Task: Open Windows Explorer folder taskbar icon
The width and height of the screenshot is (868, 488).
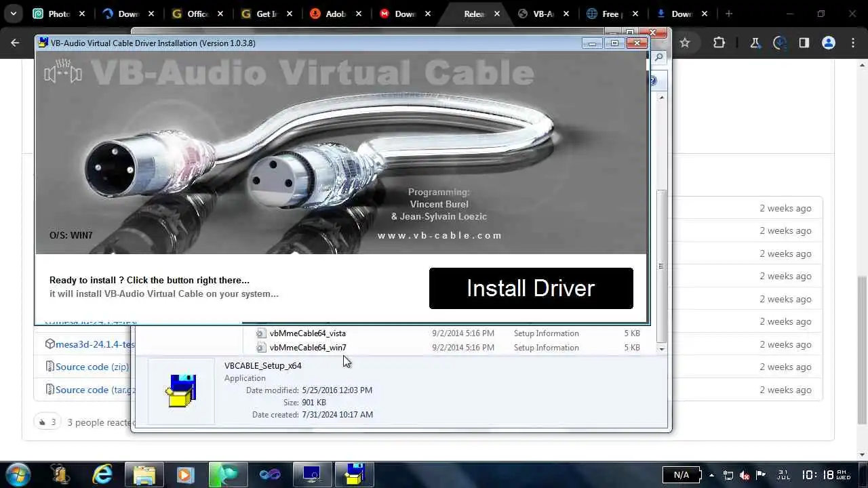Action: pyautogui.click(x=144, y=475)
